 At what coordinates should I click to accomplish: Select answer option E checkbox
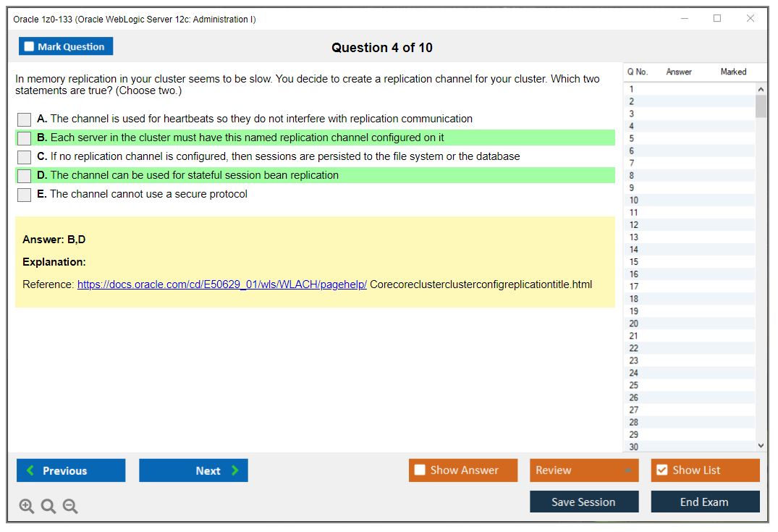click(x=25, y=195)
